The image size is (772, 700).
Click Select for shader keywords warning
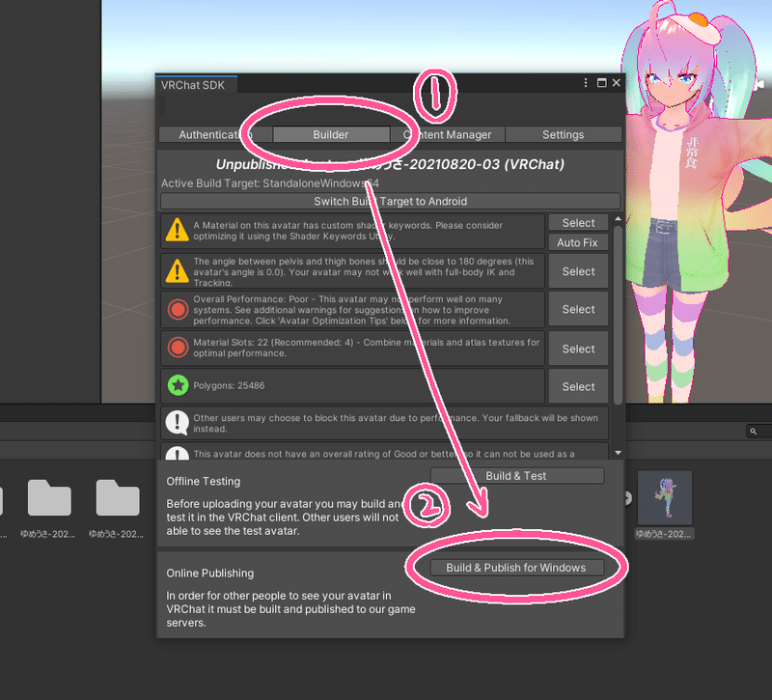pos(578,223)
